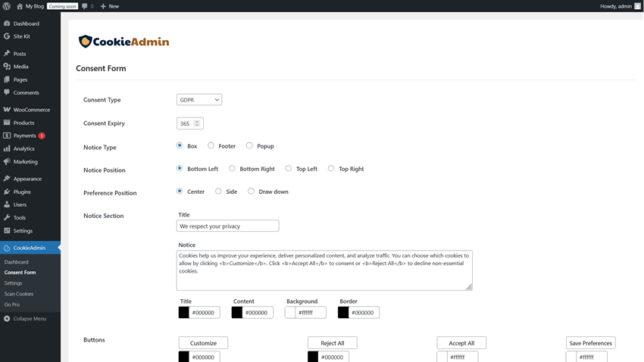644x362 pixels.
Task: Click the Reject All color swatch
Action: 313,357
